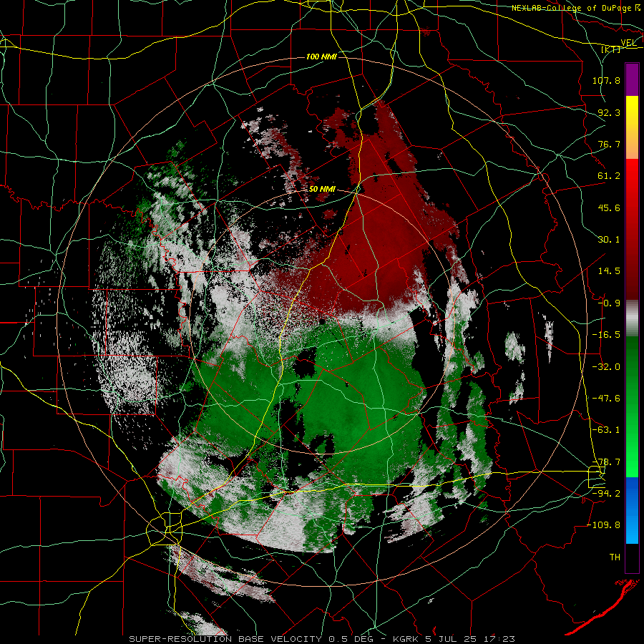Click the gray near-zero segment of the color bar
644x644 pixels.
632,318
